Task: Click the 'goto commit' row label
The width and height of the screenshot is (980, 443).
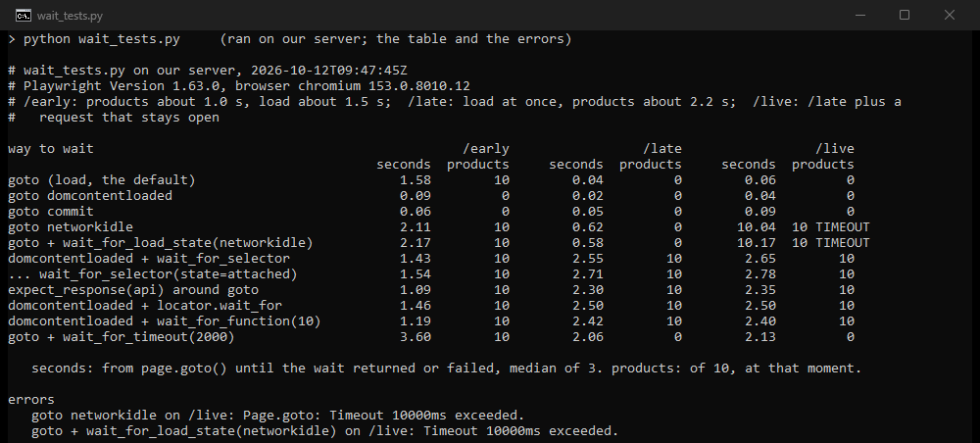Action: click(51, 211)
